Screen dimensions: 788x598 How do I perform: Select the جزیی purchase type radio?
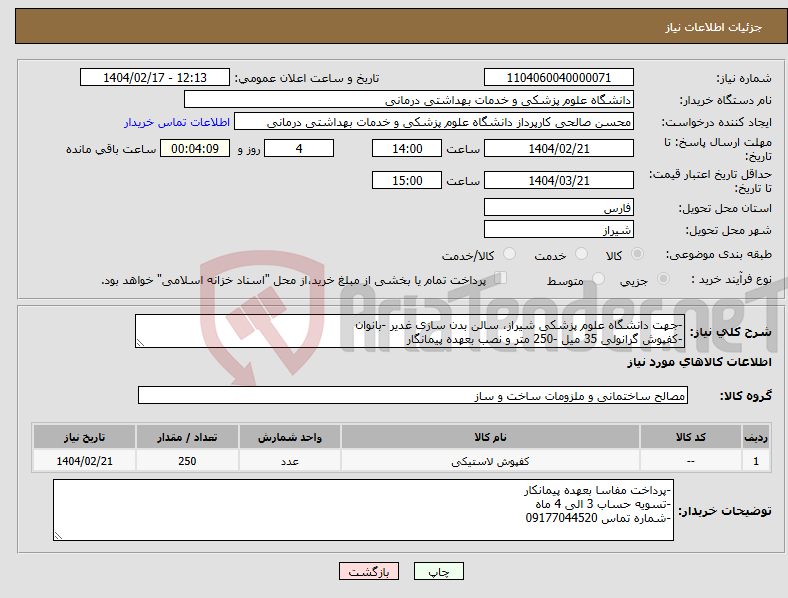pyautogui.click(x=663, y=278)
